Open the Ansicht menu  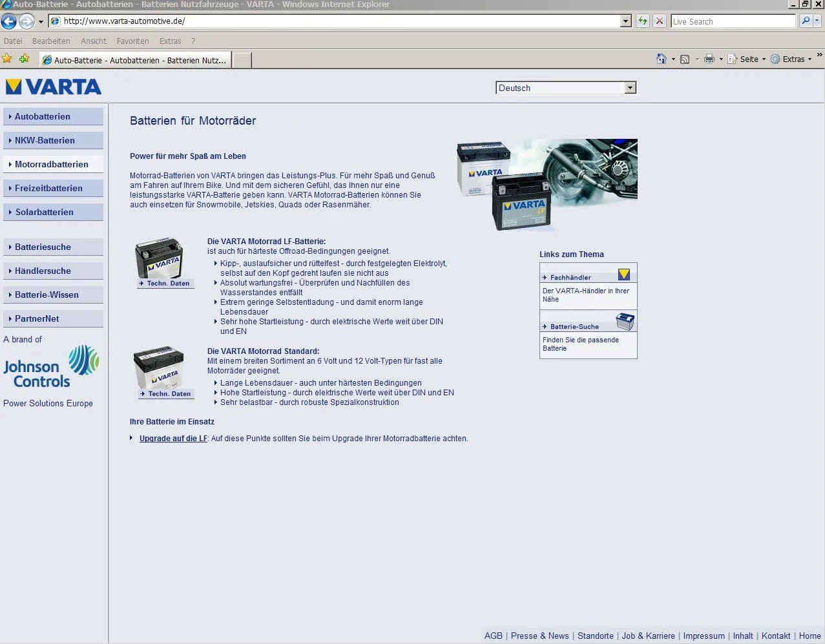[94, 41]
